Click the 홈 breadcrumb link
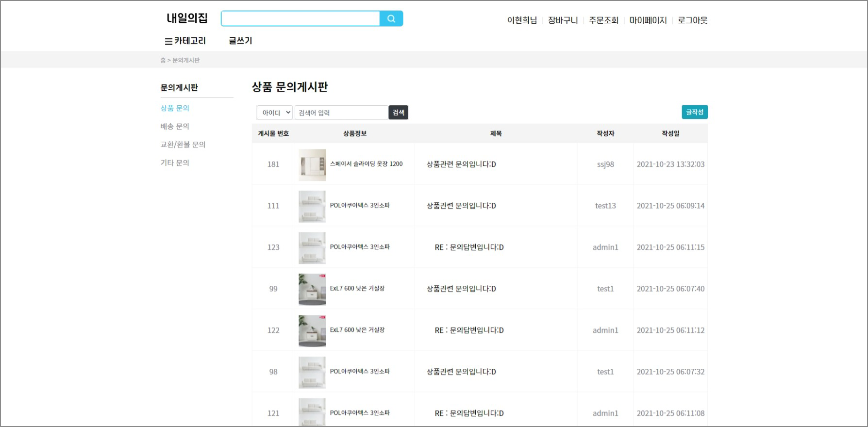Screen dimensions: 868x427 [x=163, y=60]
